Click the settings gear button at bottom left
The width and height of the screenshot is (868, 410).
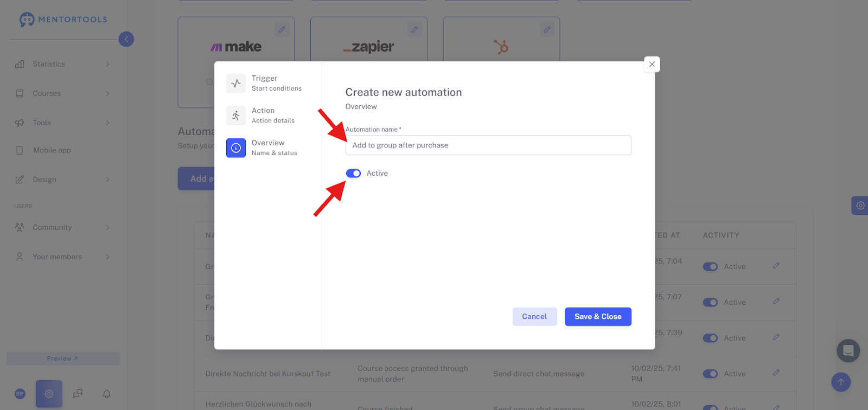49,394
